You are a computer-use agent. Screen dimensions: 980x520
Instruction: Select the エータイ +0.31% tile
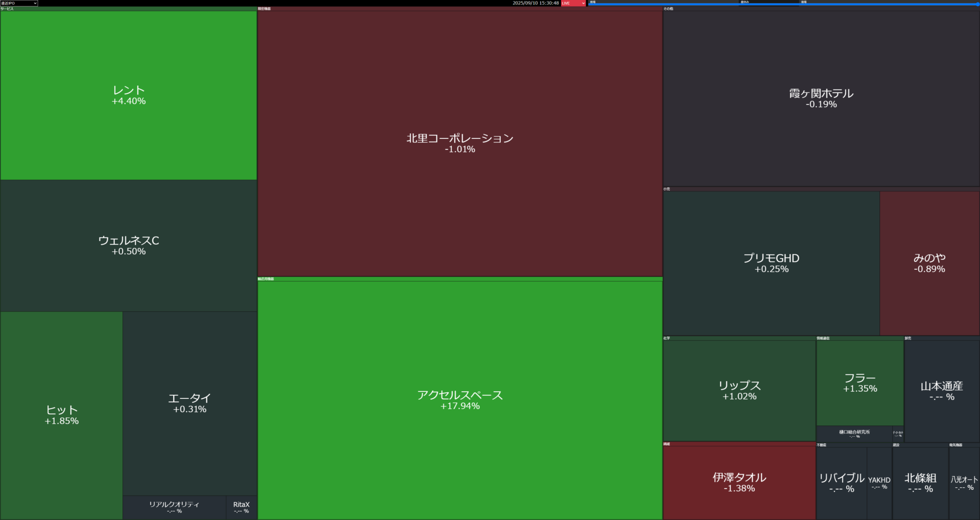pyautogui.click(x=190, y=404)
